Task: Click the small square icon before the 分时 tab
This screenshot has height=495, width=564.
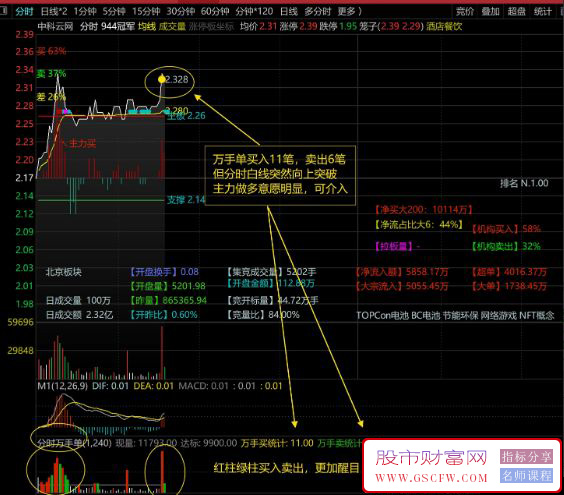Action: pyautogui.click(x=3, y=11)
